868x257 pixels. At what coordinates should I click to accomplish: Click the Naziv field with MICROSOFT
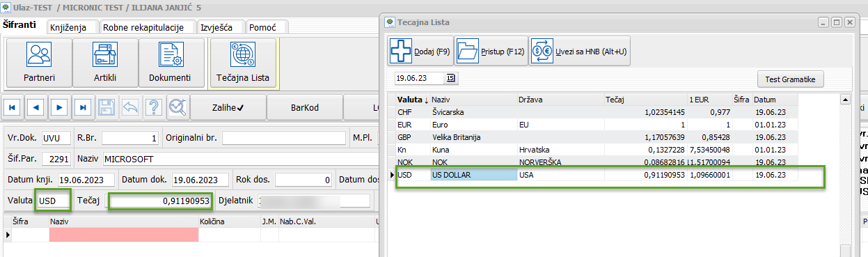click(x=240, y=159)
